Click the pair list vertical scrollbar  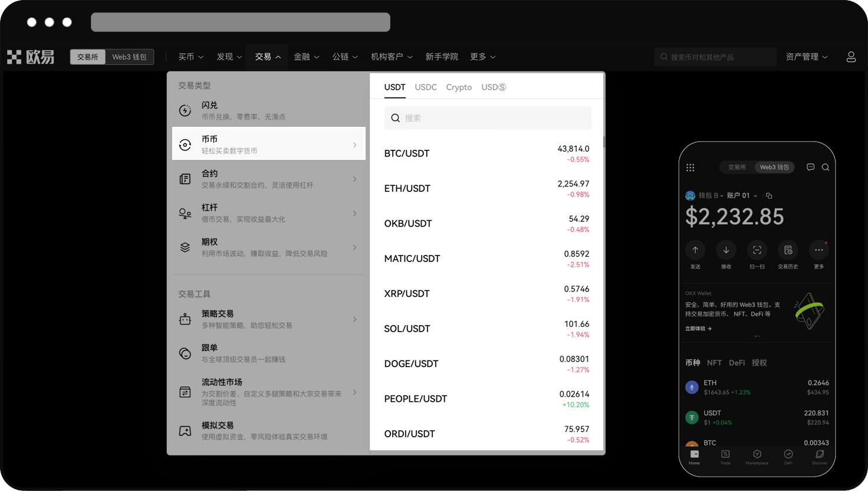604,142
